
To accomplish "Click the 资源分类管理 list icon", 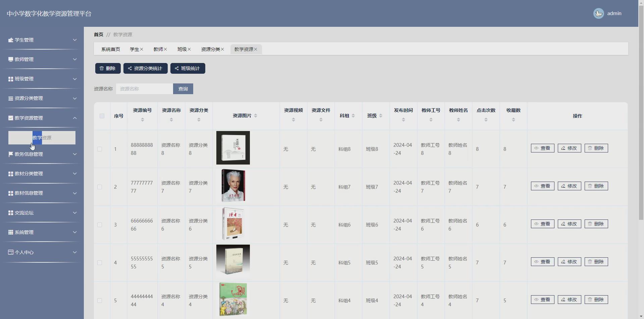I will coord(11,98).
